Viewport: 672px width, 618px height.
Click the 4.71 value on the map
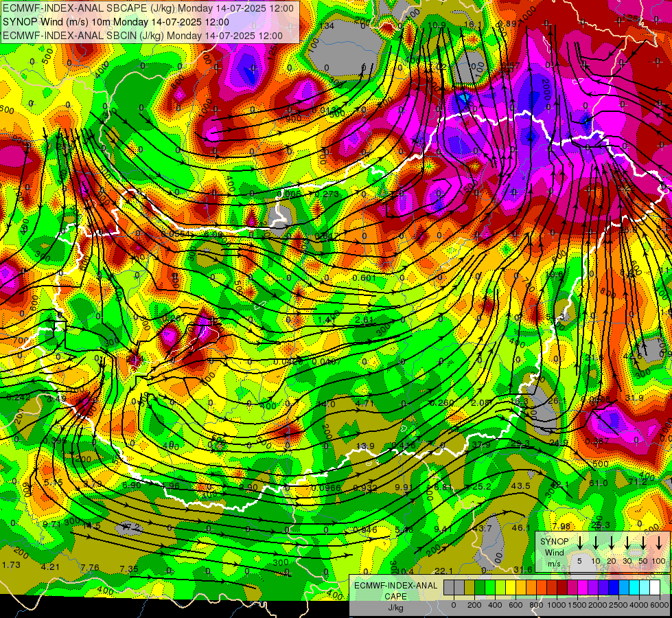364,404
